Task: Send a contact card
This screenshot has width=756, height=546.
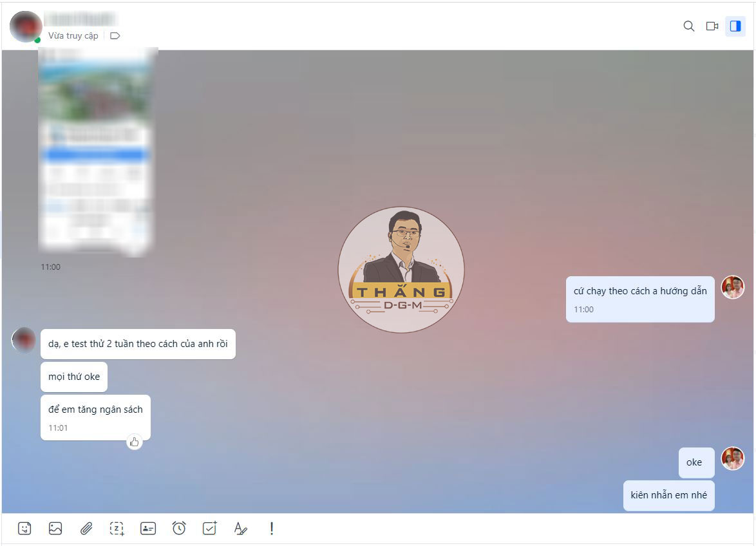Action: [x=148, y=529]
